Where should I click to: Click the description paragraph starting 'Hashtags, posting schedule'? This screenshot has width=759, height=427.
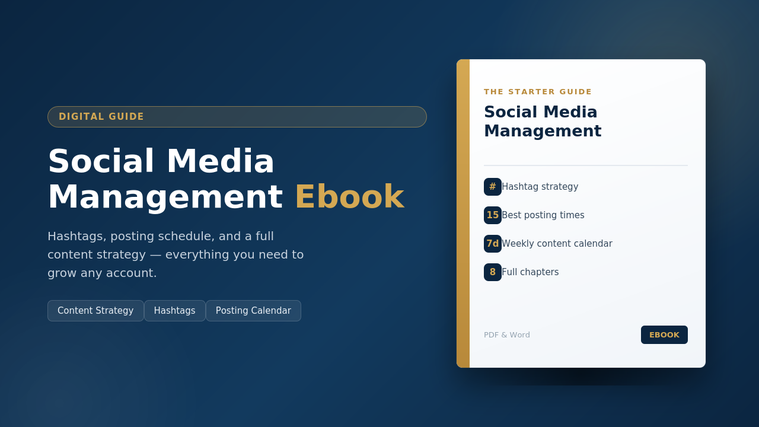point(175,255)
